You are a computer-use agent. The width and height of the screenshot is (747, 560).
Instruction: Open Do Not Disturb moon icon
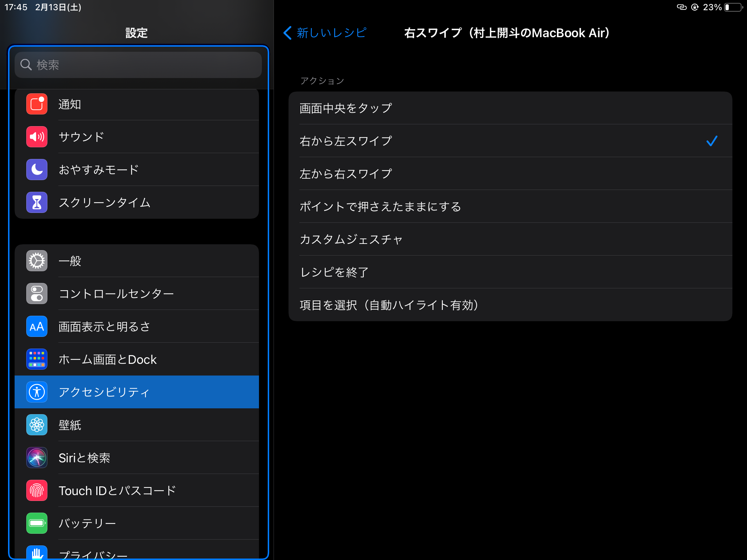point(36,169)
